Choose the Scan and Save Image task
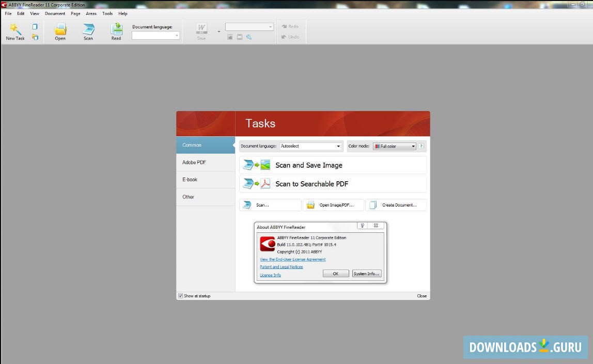This screenshot has width=593, height=364. click(x=333, y=165)
